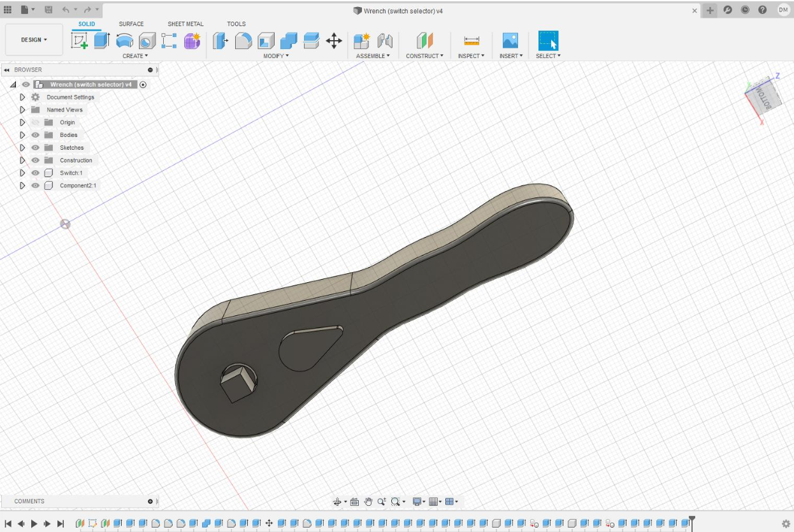This screenshot has height=532, width=794.
Task: Select the Fillet tool
Action: [243, 41]
